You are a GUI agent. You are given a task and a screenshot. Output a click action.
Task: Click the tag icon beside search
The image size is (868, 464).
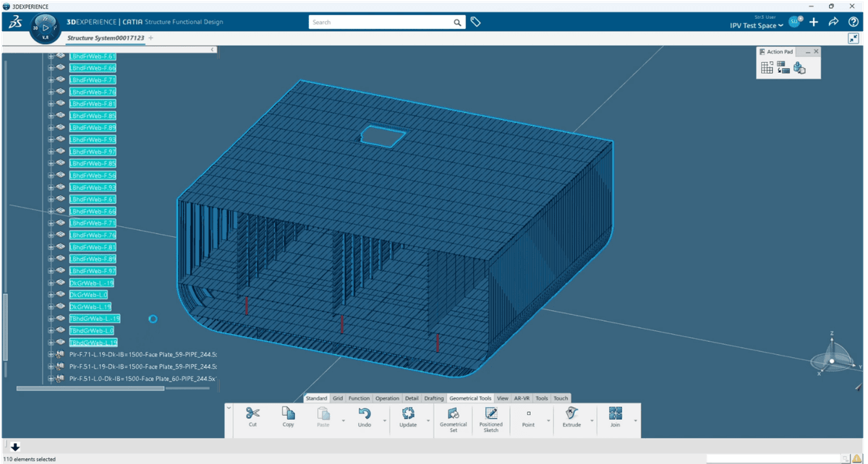click(x=476, y=22)
